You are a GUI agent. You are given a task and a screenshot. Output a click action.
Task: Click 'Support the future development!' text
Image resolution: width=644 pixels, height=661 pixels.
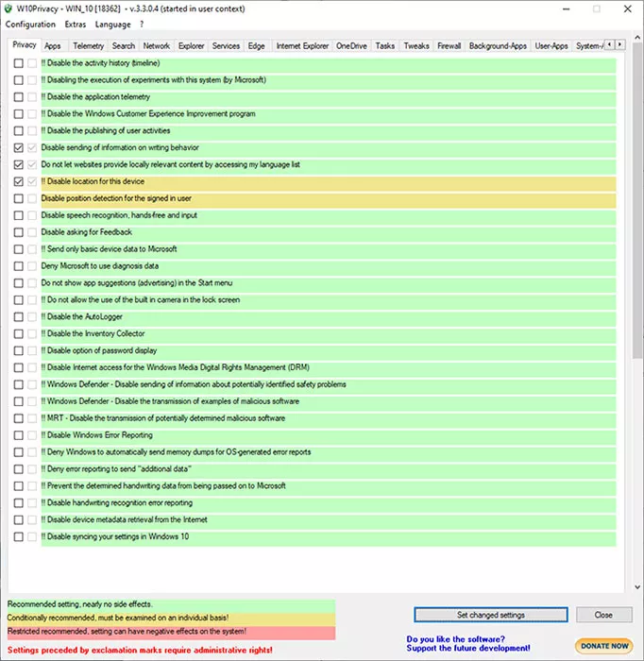[468, 648]
